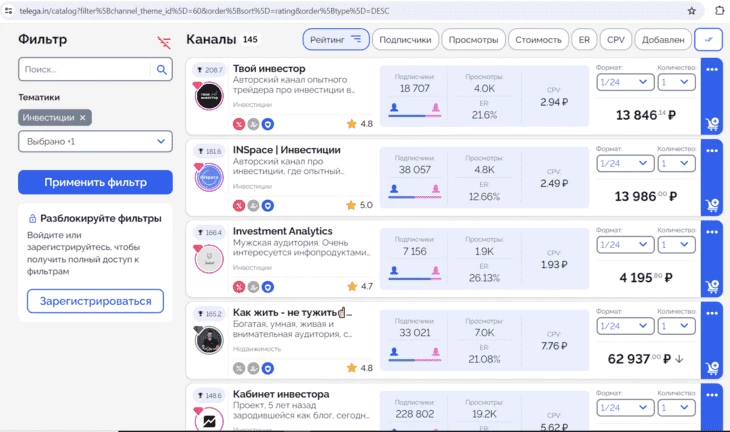Click the Зарегистрироваться button
The height and width of the screenshot is (432, 730).
pyautogui.click(x=95, y=301)
